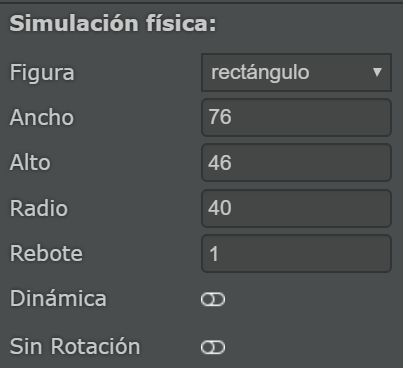
Task: Enable the Dinámica toggle
Action: click(x=213, y=299)
